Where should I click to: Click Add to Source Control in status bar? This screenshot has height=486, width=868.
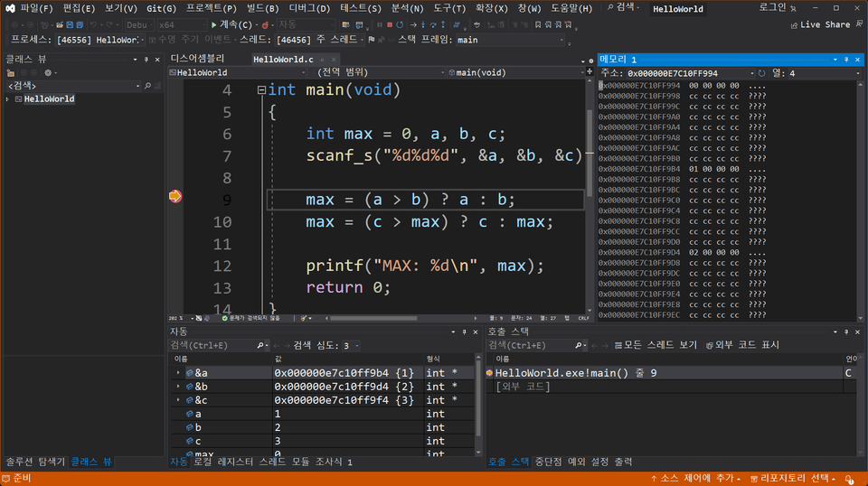(x=696, y=478)
